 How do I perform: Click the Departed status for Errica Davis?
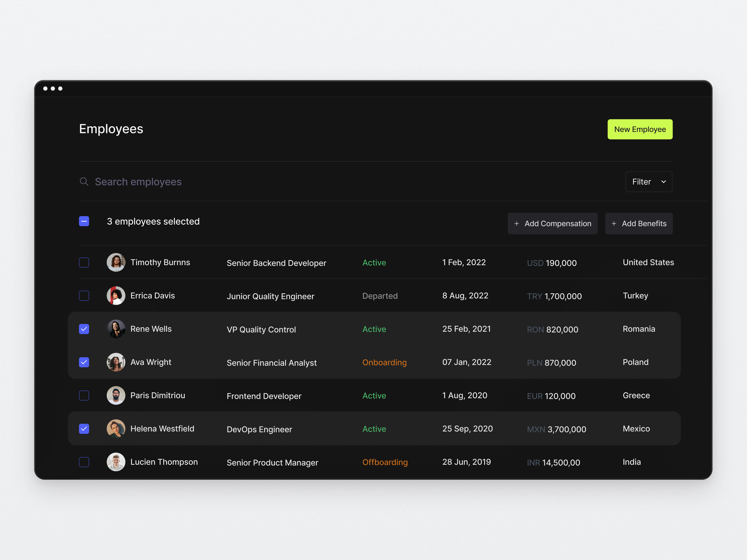[x=380, y=296]
